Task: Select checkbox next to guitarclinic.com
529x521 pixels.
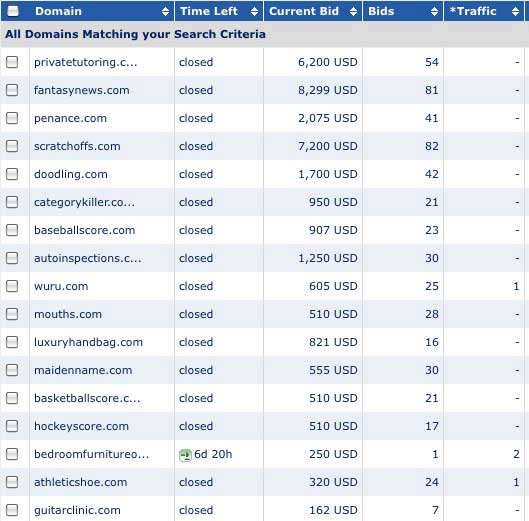Action: click(12, 510)
